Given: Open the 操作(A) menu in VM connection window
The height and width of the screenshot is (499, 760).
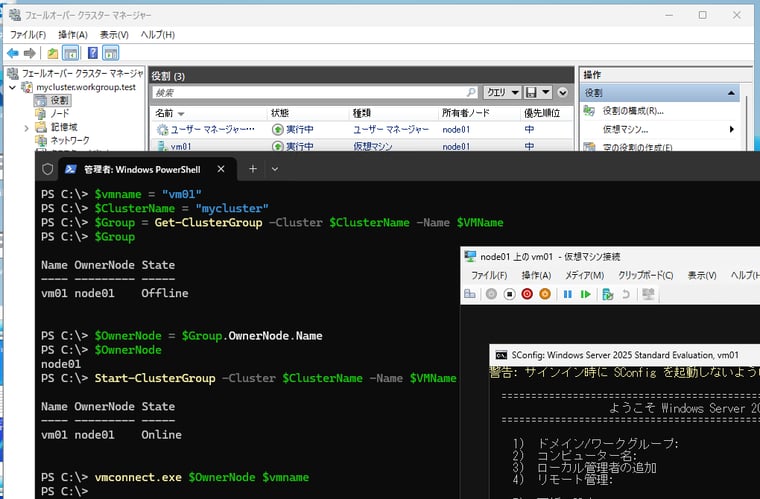Looking at the screenshot, I should point(536,275).
